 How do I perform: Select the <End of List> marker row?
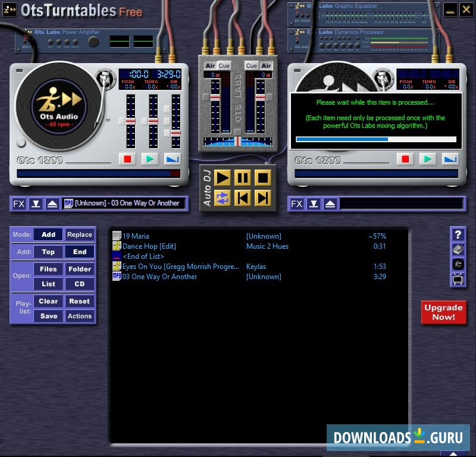point(249,256)
